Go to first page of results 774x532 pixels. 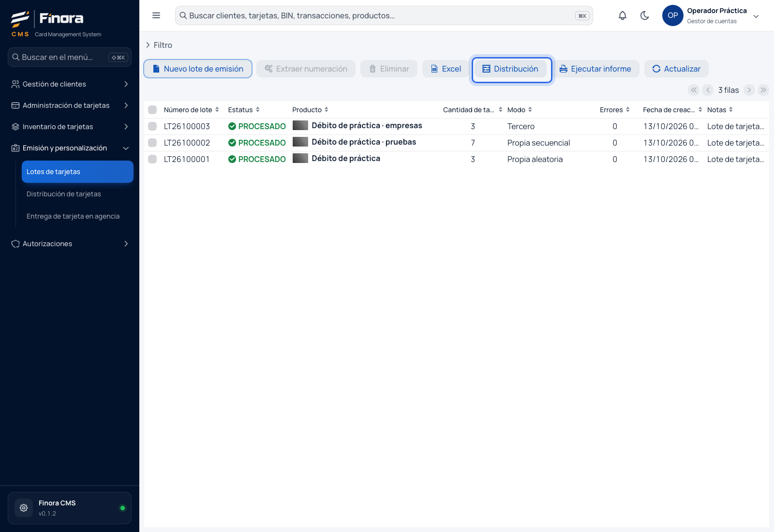pos(694,90)
